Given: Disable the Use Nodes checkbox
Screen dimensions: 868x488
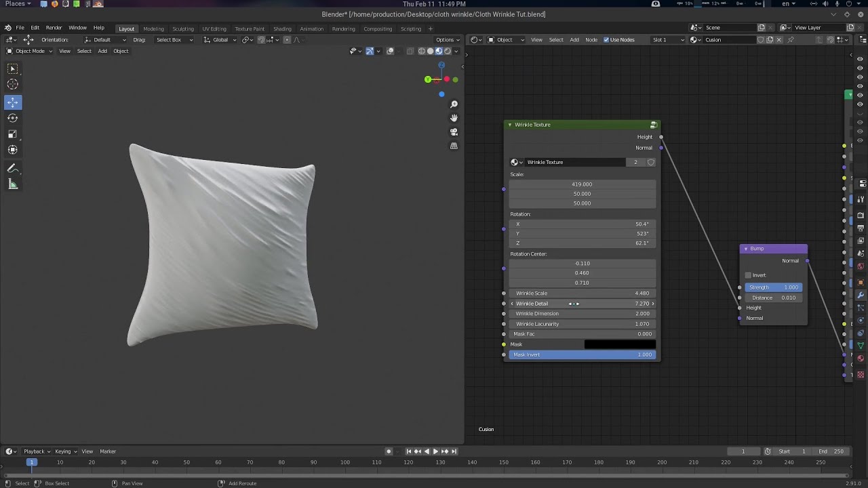Looking at the screenshot, I should [x=606, y=39].
